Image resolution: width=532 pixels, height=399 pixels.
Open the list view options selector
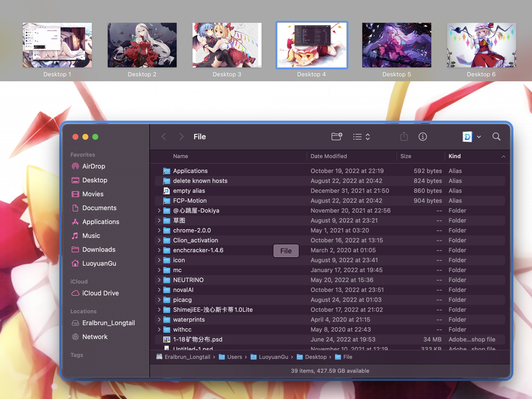[x=362, y=137]
